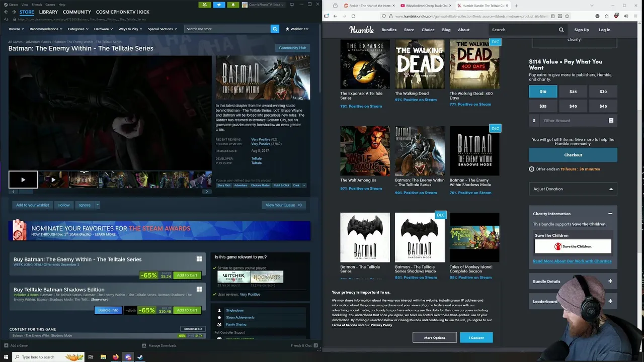Open The Wolf Among Us thumbnail

tap(365, 151)
